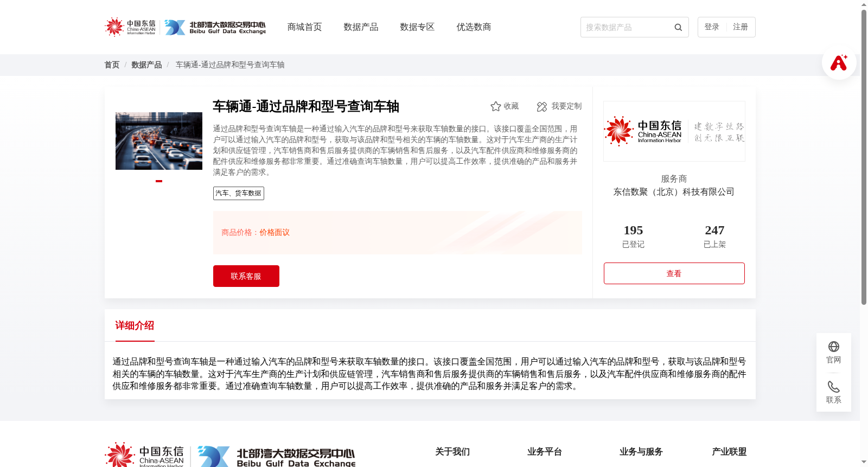Click 价格面议 price text
The width and height of the screenshot is (868, 467).
pyautogui.click(x=275, y=233)
